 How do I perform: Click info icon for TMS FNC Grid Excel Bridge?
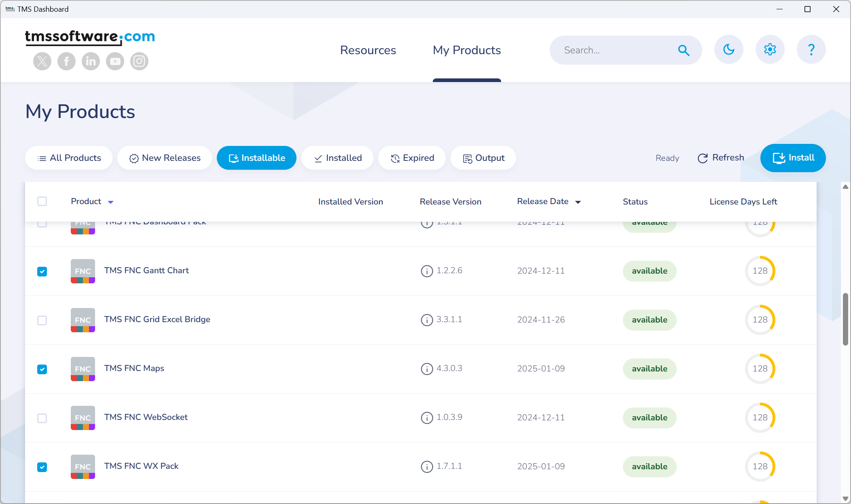point(427,320)
